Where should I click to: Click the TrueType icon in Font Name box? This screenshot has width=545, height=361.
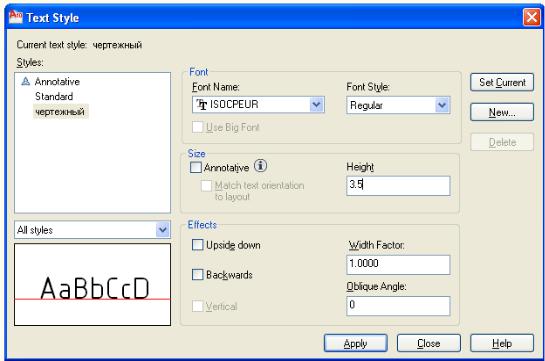(202, 105)
